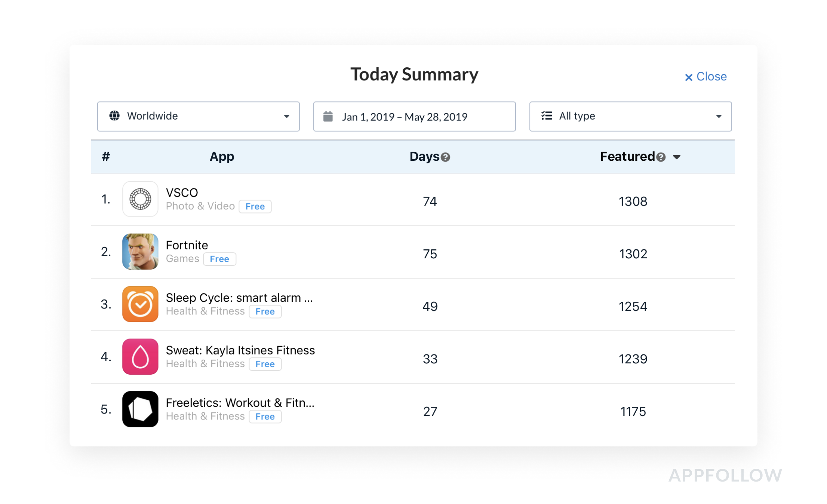Image resolution: width=827 pixels, height=504 pixels.
Task: Click the Freeletics black app icon
Action: tap(140, 409)
